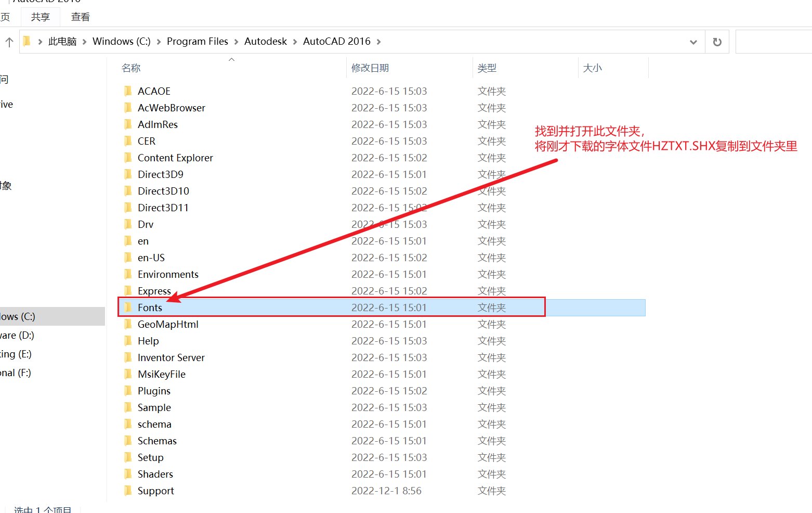Viewport: 812px width, 513px height.
Task: Expand the chevron after Program Files
Action: (x=236, y=42)
